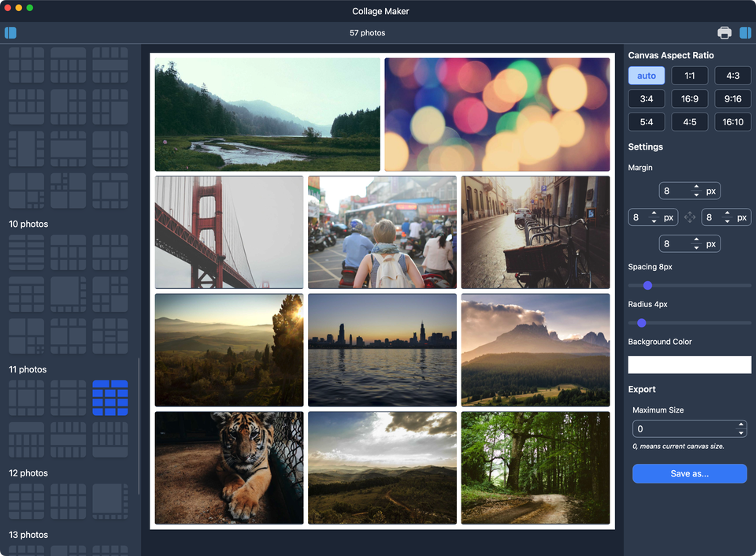Viewport: 756px width, 556px height.
Task: Choose the first layout under 10 photos
Action: coord(26,252)
